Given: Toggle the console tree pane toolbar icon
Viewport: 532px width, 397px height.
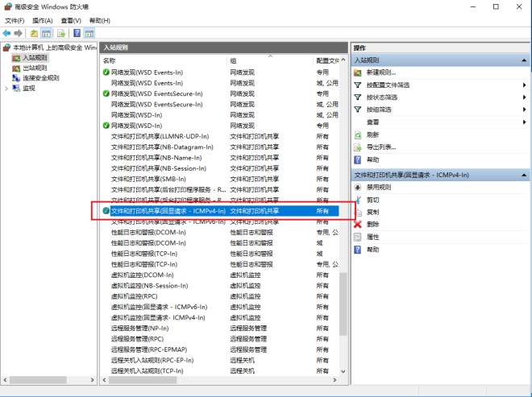Looking at the screenshot, I should pyautogui.click(x=46, y=33).
